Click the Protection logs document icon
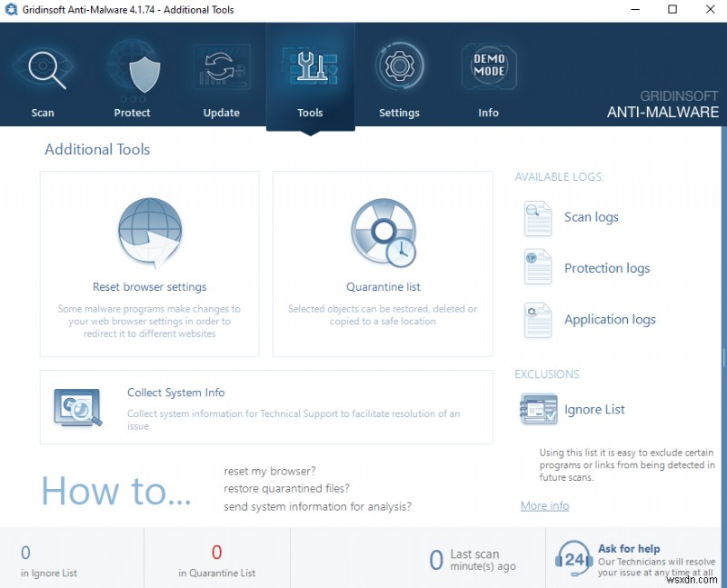Screen dimensions: 727x588 tap(538, 266)
